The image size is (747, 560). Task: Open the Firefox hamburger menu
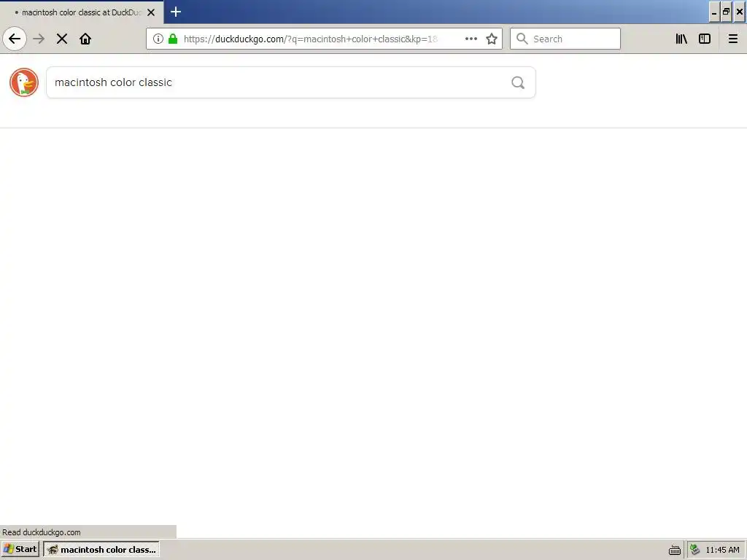click(x=732, y=39)
